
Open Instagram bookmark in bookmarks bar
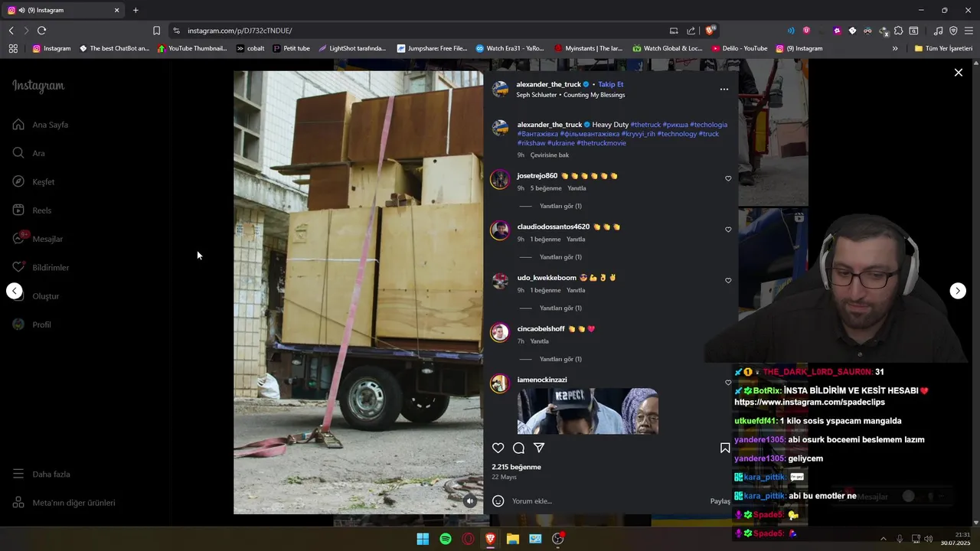tap(51, 48)
